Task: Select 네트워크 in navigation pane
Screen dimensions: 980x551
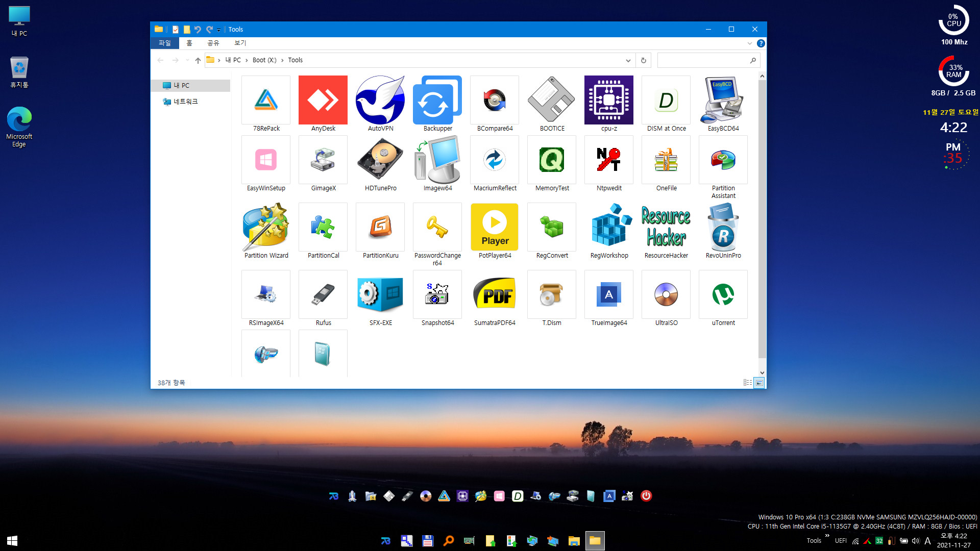Action: pos(191,102)
